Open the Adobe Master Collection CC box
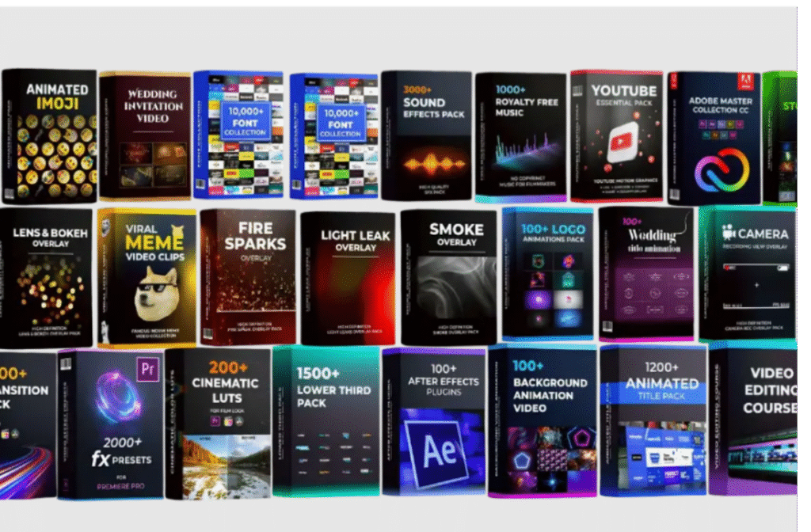 pyautogui.click(x=714, y=138)
